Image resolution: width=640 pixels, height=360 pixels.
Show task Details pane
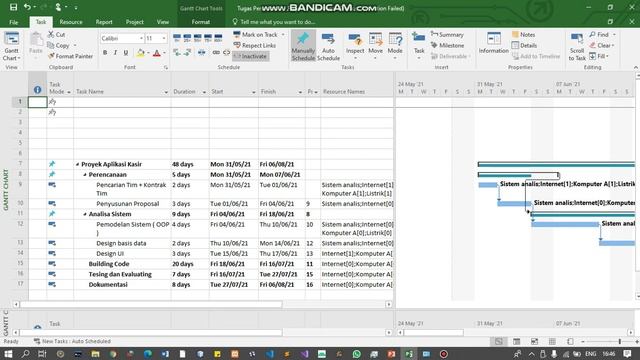(x=524, y=45)
